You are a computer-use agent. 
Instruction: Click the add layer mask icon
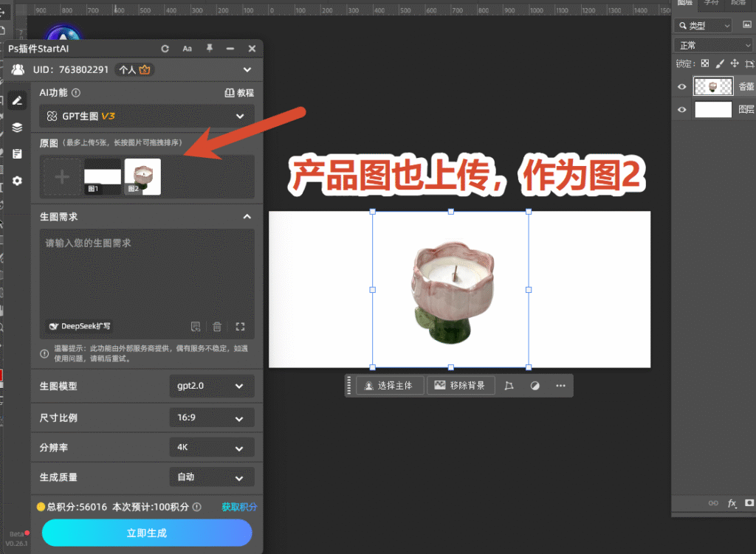point(749,503)
